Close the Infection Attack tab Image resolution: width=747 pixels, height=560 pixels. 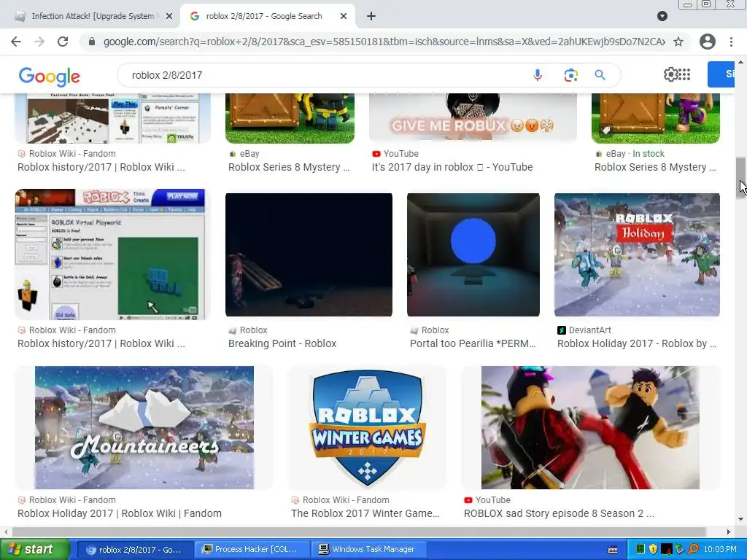pos(169,16)
